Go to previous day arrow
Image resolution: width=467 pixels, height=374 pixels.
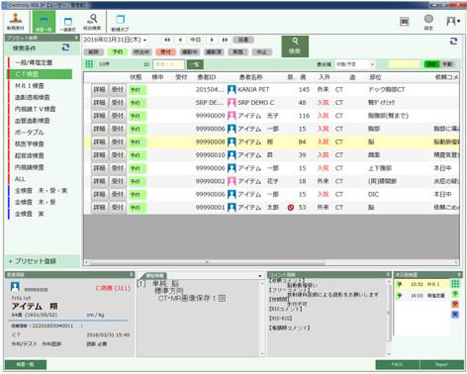pyautogui.click(x=180, y=40)
